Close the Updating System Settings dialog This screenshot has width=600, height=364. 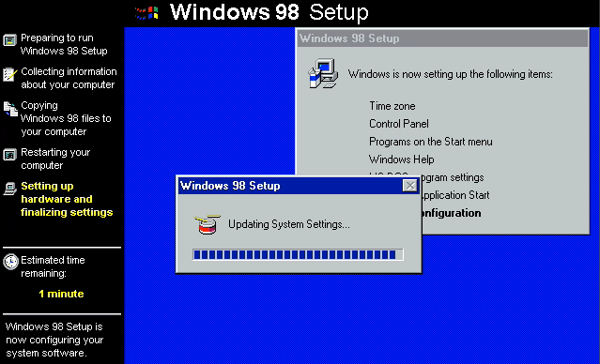[x=410, y=186]
